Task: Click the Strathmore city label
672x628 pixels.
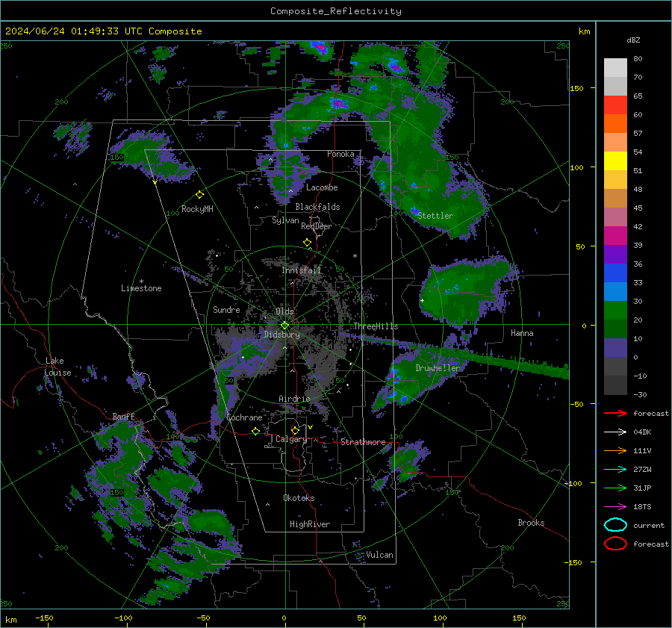Action: coord(363,442)
